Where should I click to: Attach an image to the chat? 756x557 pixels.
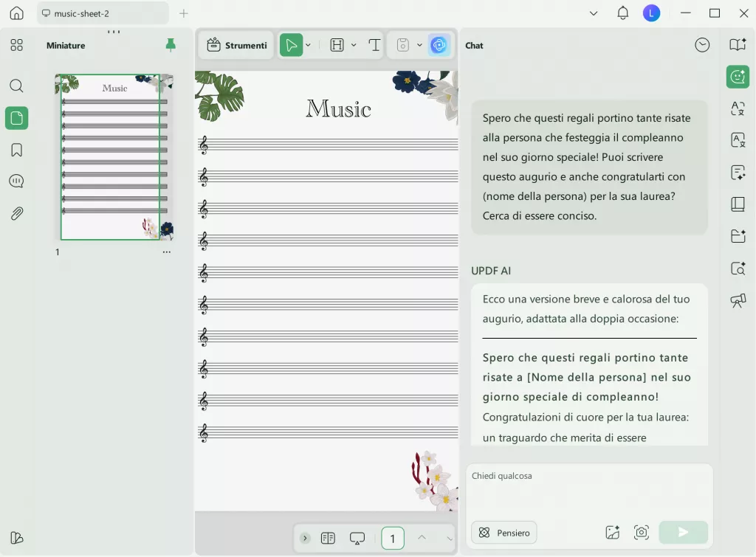tap(612, 533)
